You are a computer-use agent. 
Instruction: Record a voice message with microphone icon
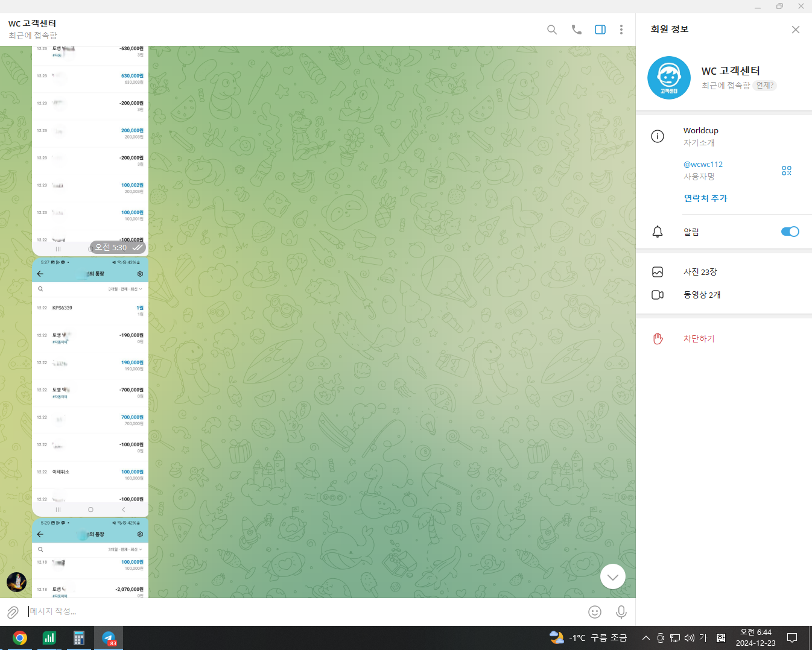621,612
